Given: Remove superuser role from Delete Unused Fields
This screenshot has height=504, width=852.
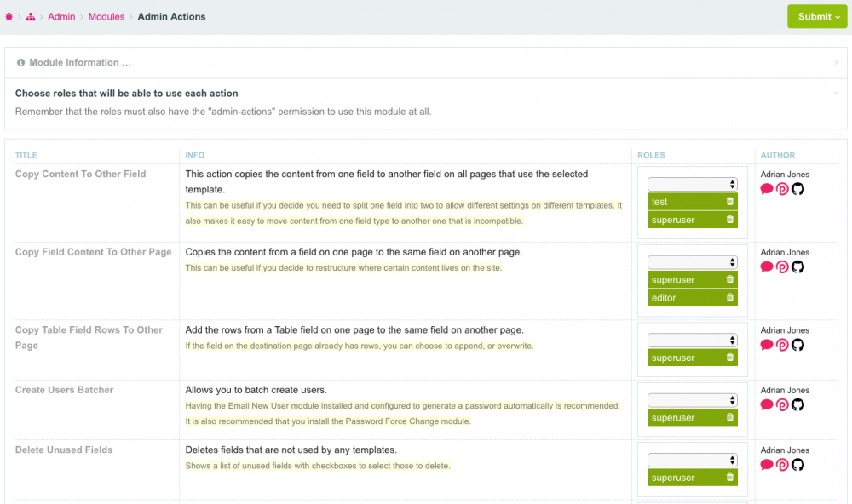Looking at the screenshot, I should 729,478.
